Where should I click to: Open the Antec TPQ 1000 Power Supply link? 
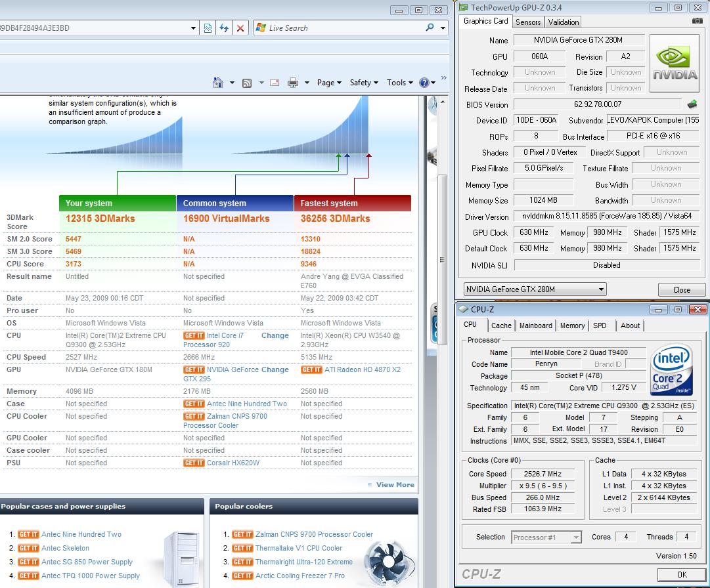coord(91,576)
